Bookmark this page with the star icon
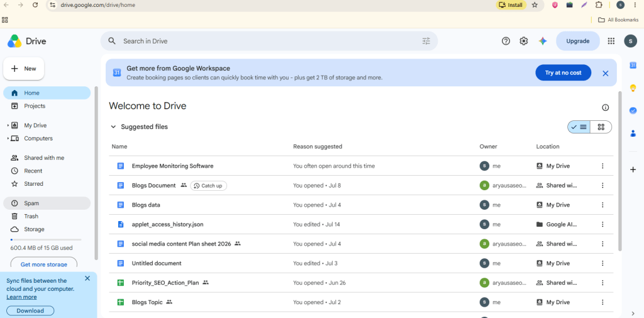The image size is (644, 318). [x=535, y=5]
